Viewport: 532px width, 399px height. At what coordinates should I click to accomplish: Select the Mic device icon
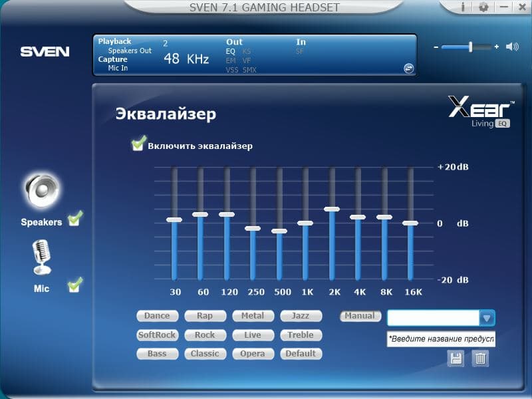pyautogui.click(x=42, y=257)
